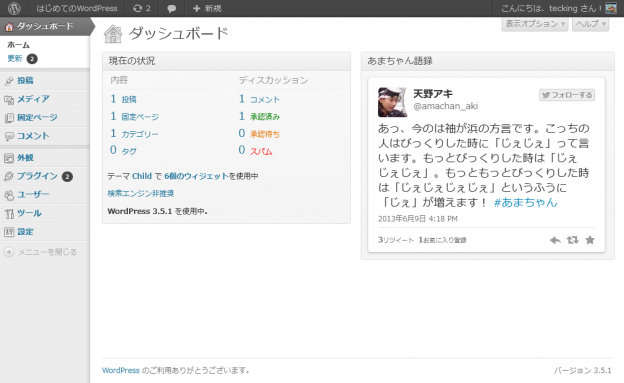The width and height of the screenshot is (624, 383).
Task: Open the コメント menu in sidebar
Action: click(33, 136)
